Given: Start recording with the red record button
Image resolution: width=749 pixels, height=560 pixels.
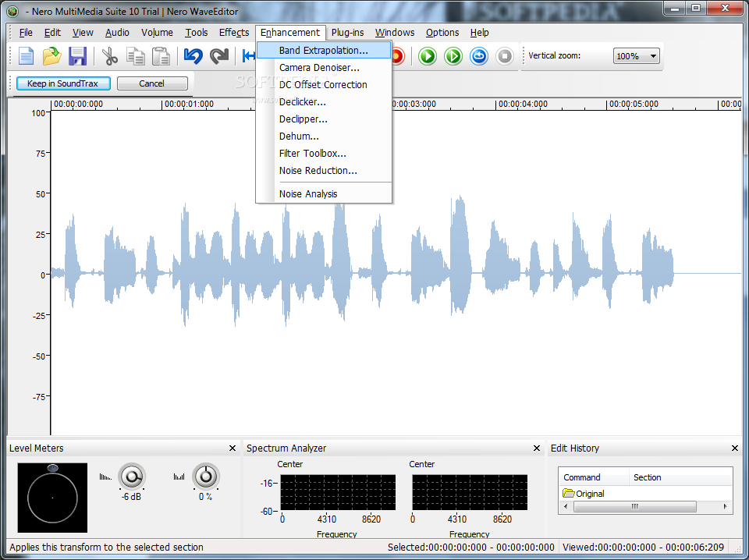Looking at the screenshot, I should (x=397, y=56).
